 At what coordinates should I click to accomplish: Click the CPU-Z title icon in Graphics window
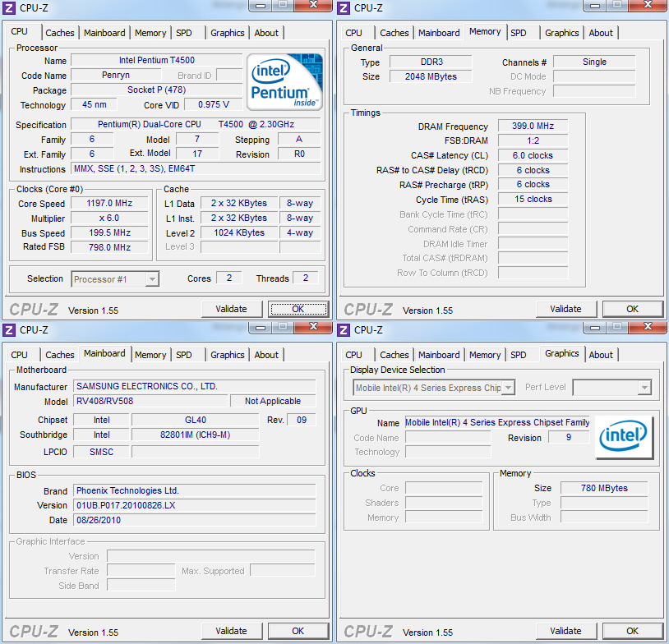[x=344, y=329]
